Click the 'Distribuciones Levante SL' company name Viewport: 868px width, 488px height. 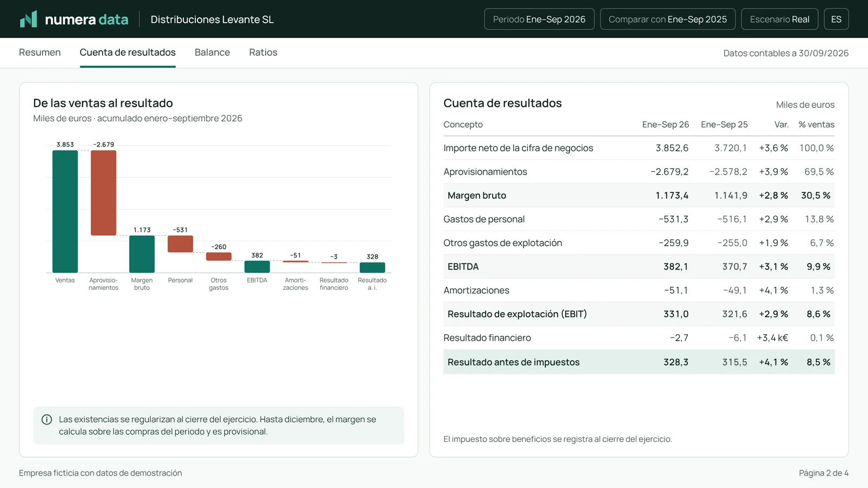pyautogui.click(x=212, y=20)
